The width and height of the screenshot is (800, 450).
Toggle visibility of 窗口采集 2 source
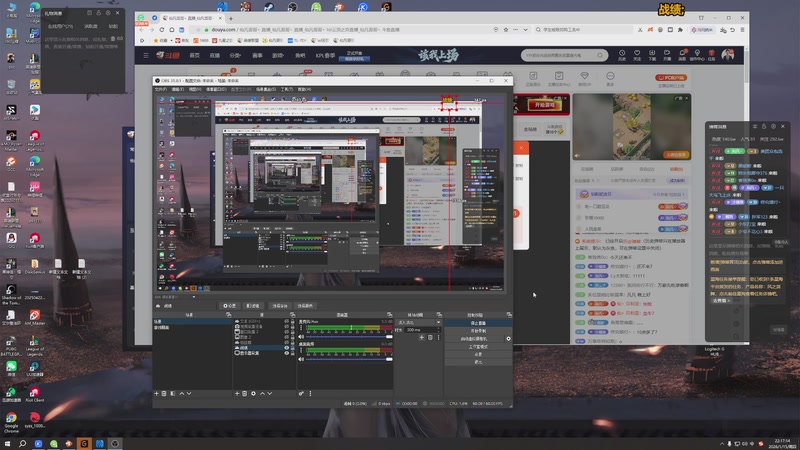click(287, 332)
